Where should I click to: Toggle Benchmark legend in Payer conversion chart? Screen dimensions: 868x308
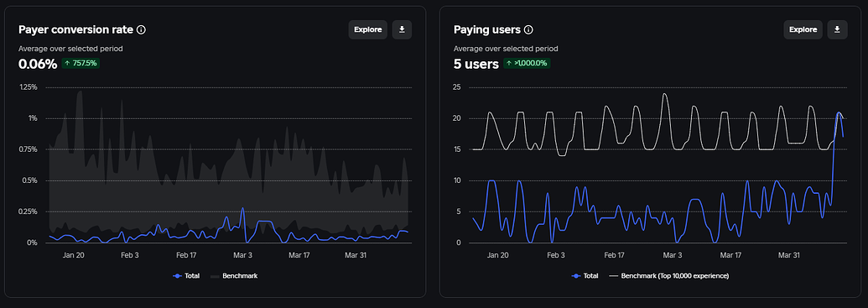[234, 275]
